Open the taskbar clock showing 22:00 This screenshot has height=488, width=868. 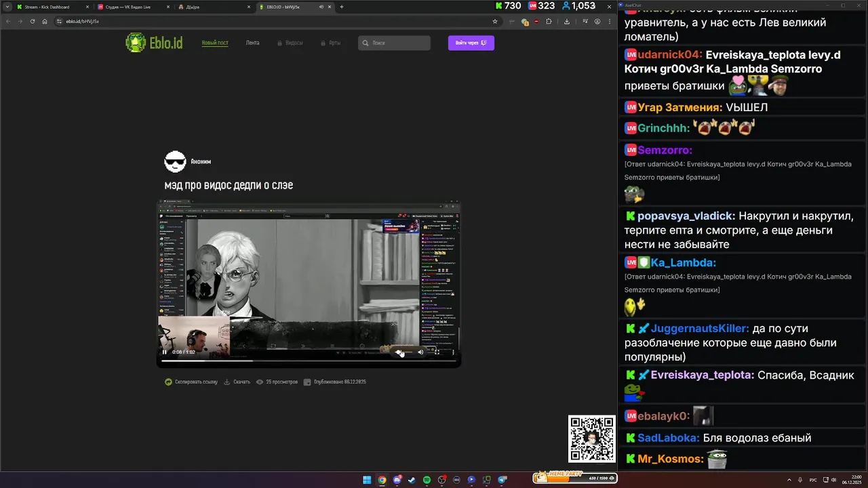click(x=851, y=480)
